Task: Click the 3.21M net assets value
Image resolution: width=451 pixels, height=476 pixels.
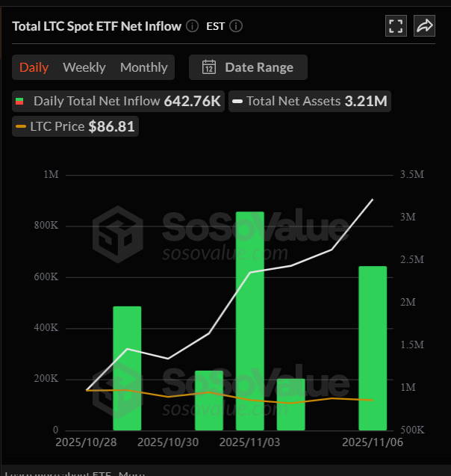Action: point(366,101)
